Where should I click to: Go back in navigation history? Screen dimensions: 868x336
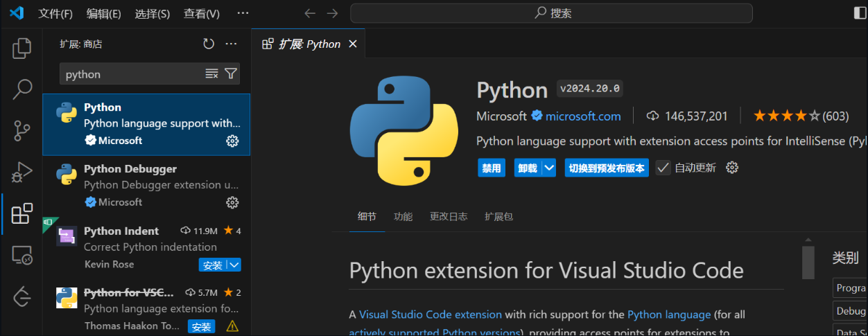(x=310, y=13)
